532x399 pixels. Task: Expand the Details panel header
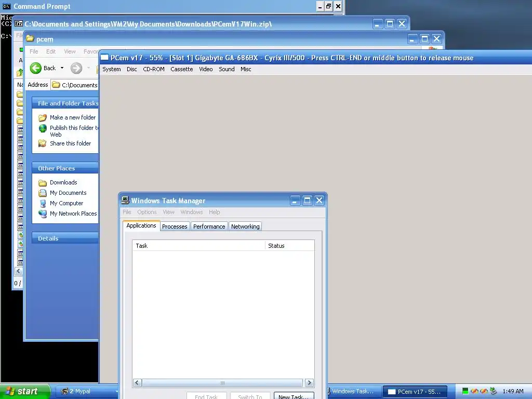coord(65,238)
